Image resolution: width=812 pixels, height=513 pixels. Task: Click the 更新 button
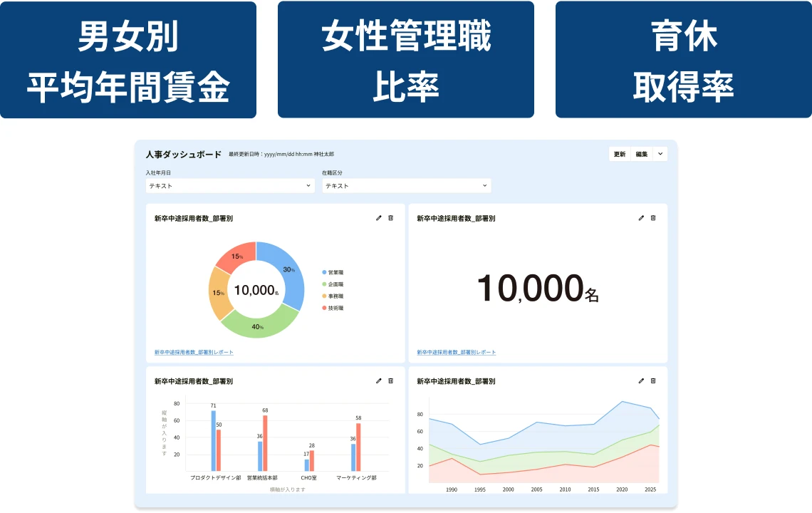point(620,155)
